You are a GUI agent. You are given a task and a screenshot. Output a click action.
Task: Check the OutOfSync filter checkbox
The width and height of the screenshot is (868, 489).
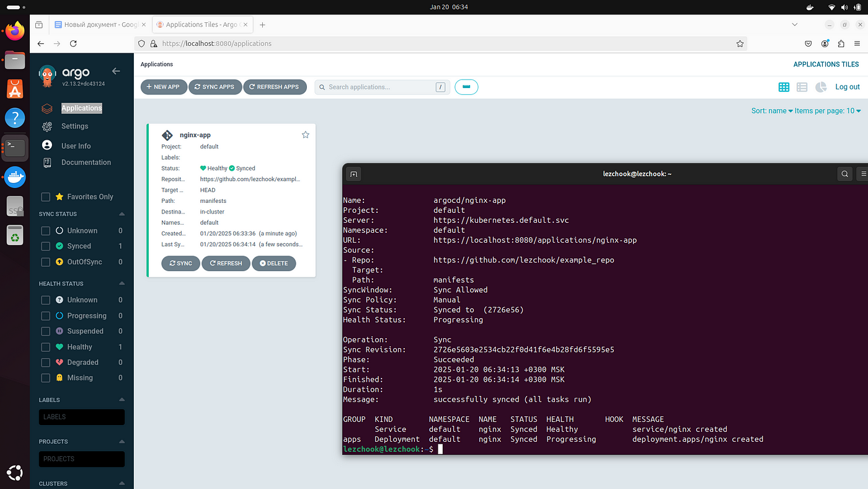click(x=45, y=262)
